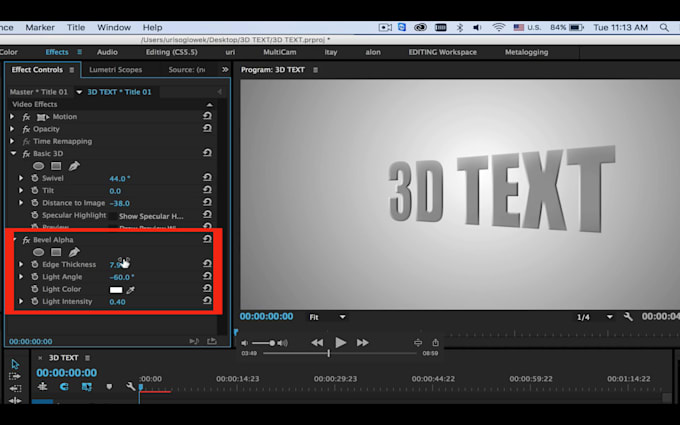Toggle animation stopwatch for Edge Thickness

point(33,265)
